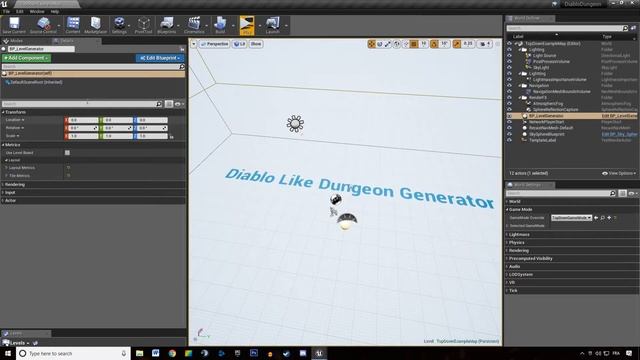The image size is (640, 360).
Task: Click the camera speed button in viewport
Action: click(484, 44)
